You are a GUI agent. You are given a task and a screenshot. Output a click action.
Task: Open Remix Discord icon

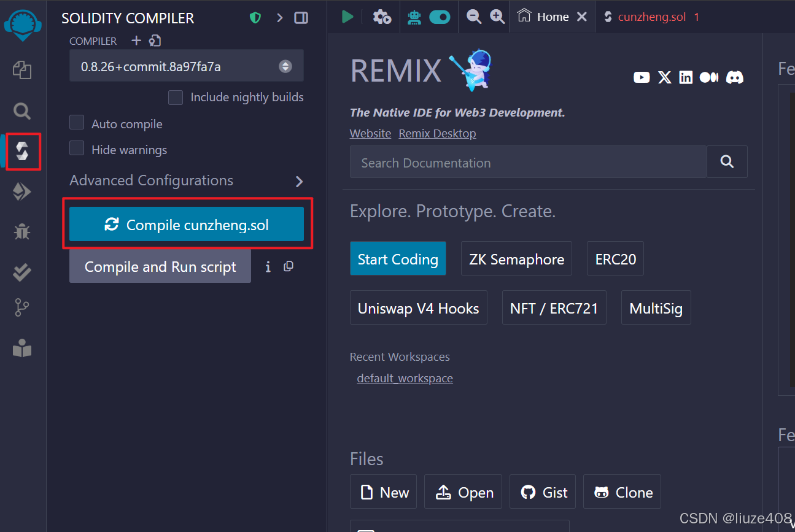point(735,77)
